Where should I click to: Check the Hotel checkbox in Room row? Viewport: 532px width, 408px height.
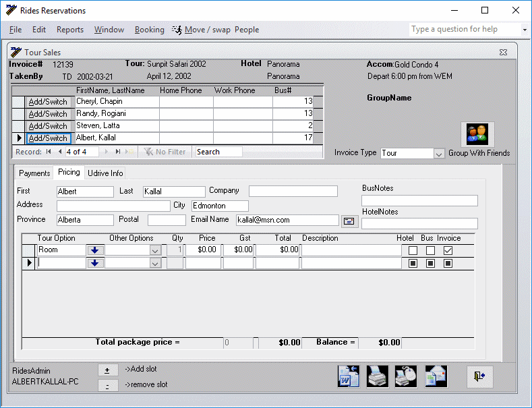click(413, 250)
